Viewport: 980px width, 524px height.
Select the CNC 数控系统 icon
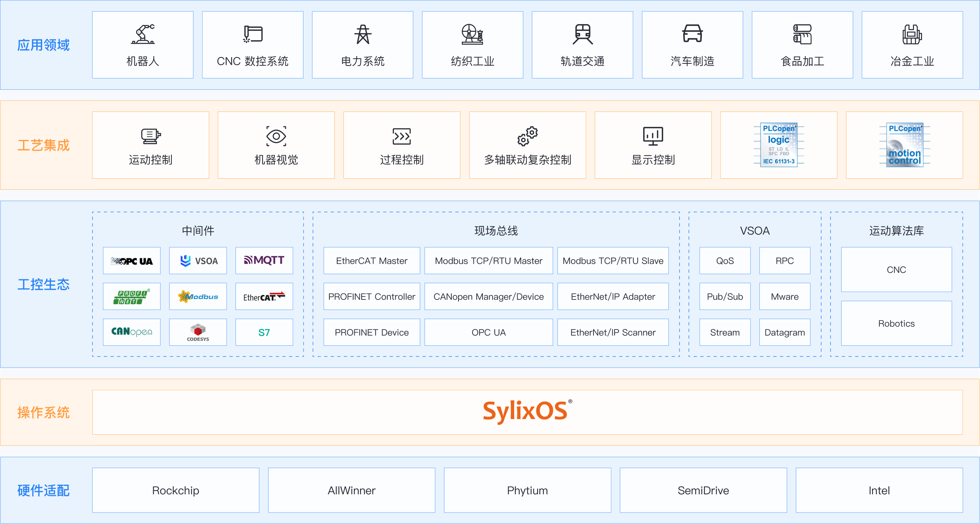coord(253,34)
